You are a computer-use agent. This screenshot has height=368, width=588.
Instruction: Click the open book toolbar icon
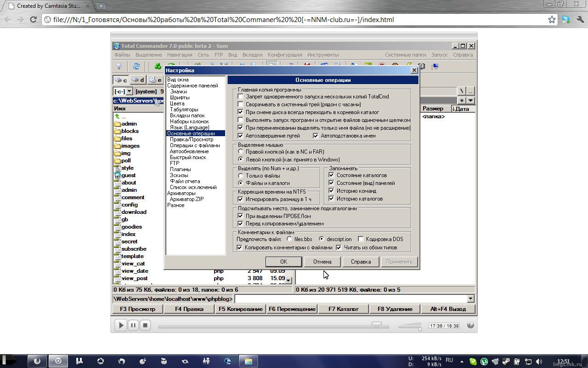point(422,66)
